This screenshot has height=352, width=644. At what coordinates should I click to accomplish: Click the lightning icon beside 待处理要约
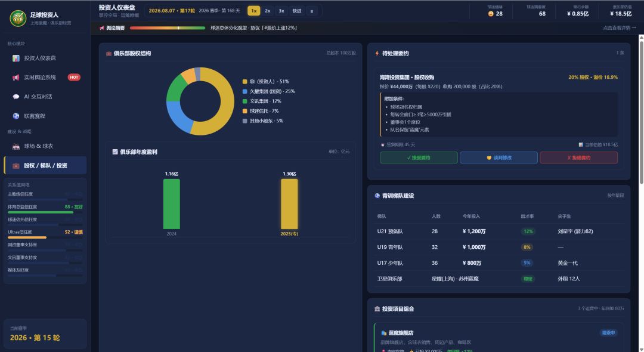click(377, 53)
